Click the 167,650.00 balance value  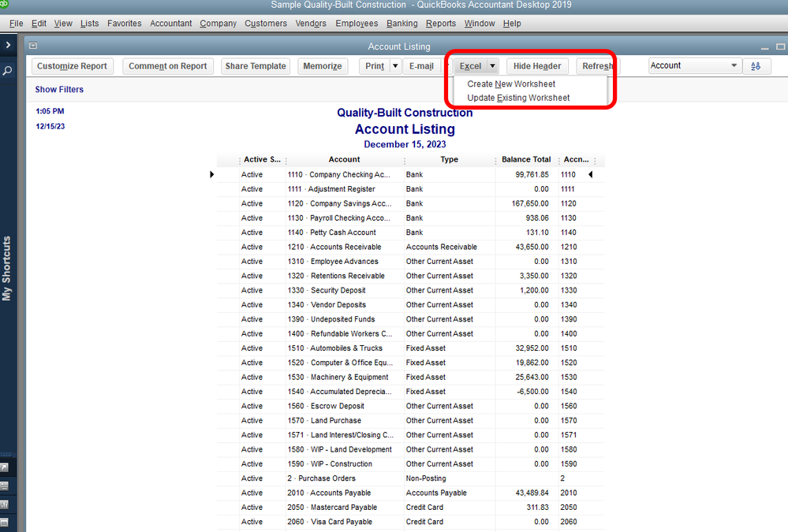click(530, 203)
